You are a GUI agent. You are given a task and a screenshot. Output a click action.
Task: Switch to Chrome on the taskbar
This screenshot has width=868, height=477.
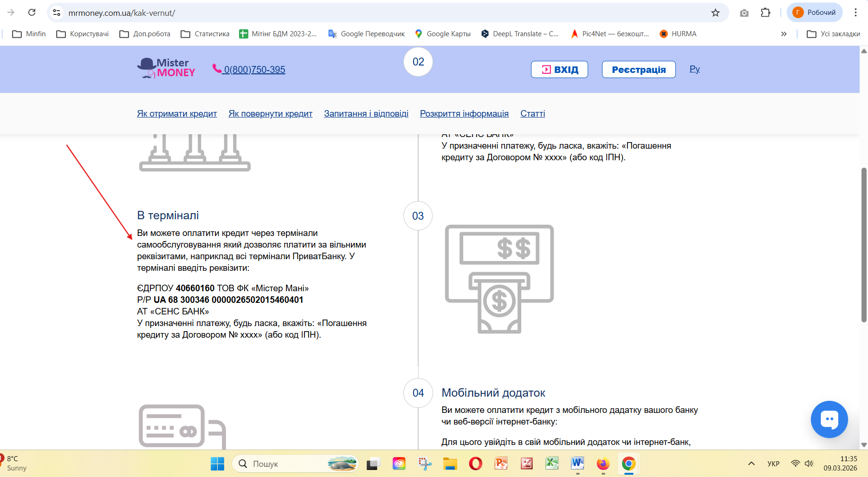pos(628,464)
